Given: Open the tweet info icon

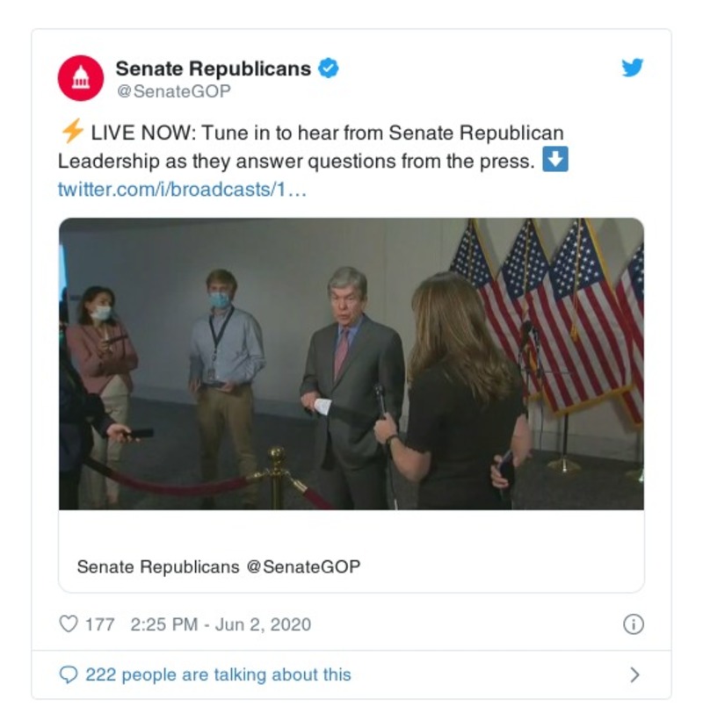Looking at the screenshot, I should 633,624.
